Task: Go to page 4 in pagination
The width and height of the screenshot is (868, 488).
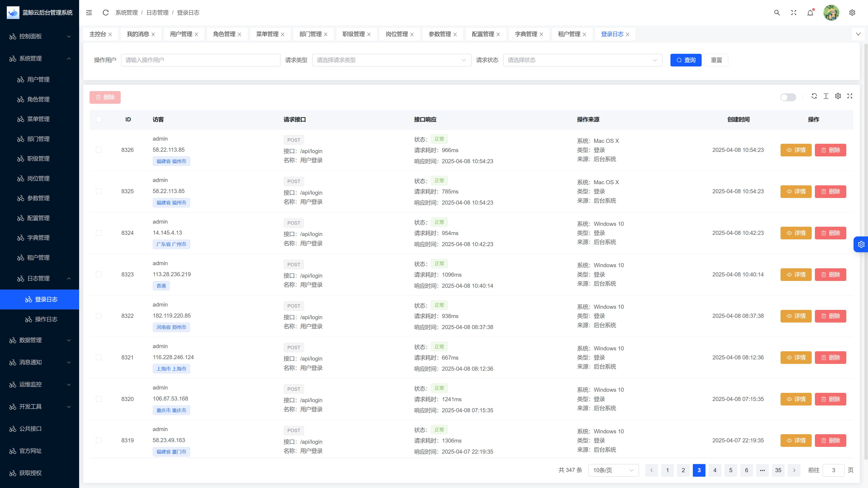Action: click(x=715, y=470)
